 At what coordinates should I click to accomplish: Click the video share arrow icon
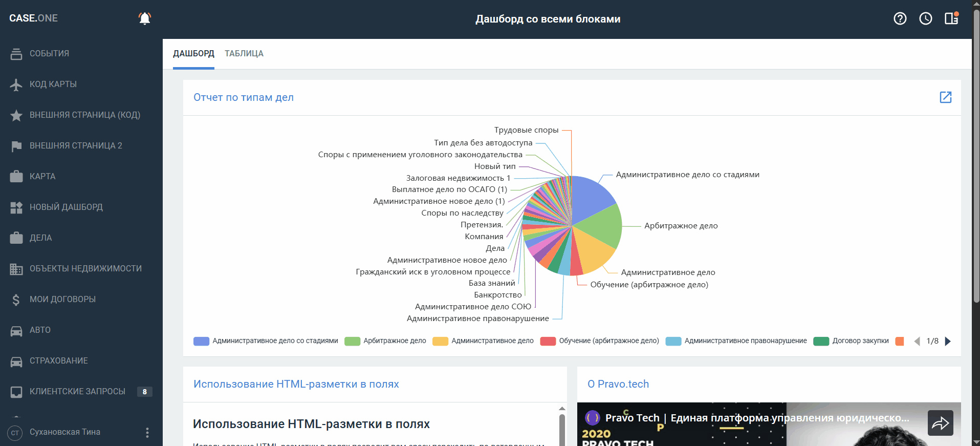pos(941,423)
